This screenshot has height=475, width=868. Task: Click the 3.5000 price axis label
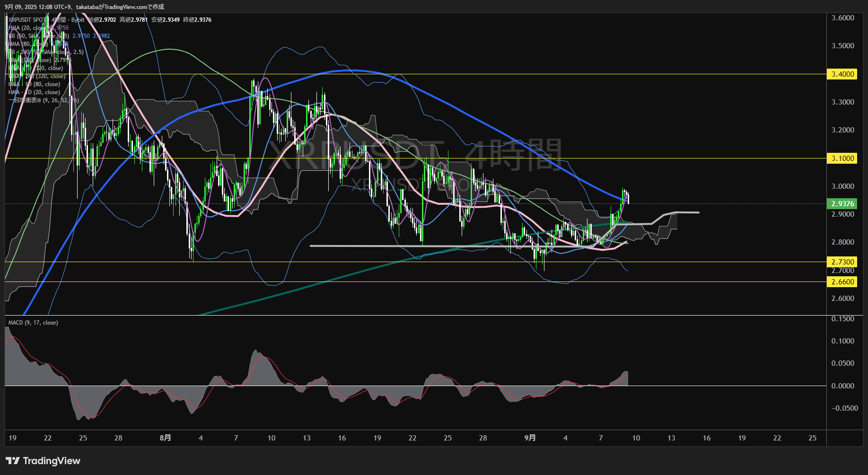click(843, 46)
